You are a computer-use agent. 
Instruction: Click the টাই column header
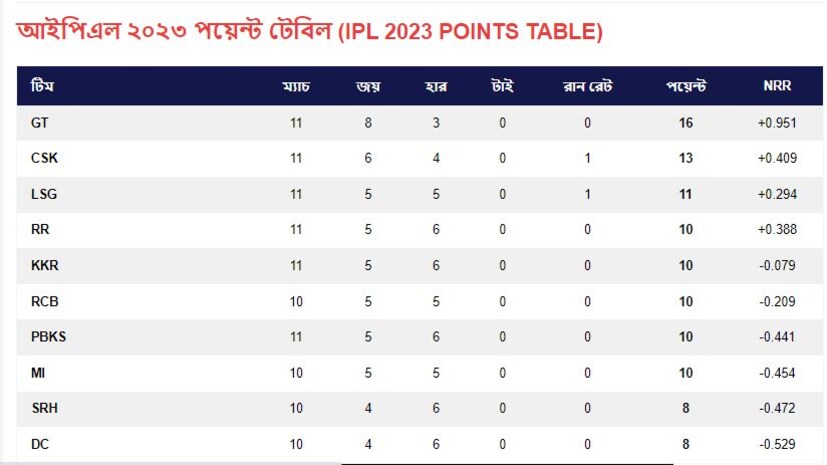pos(502,86)
